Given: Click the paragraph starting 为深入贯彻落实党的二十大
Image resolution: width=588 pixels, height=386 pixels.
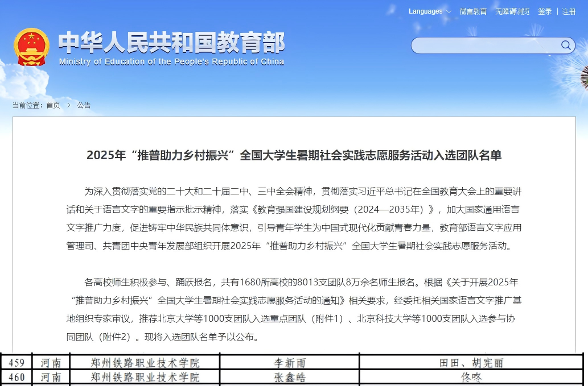Looking at the screenshot, I should [x=294, y=219].
